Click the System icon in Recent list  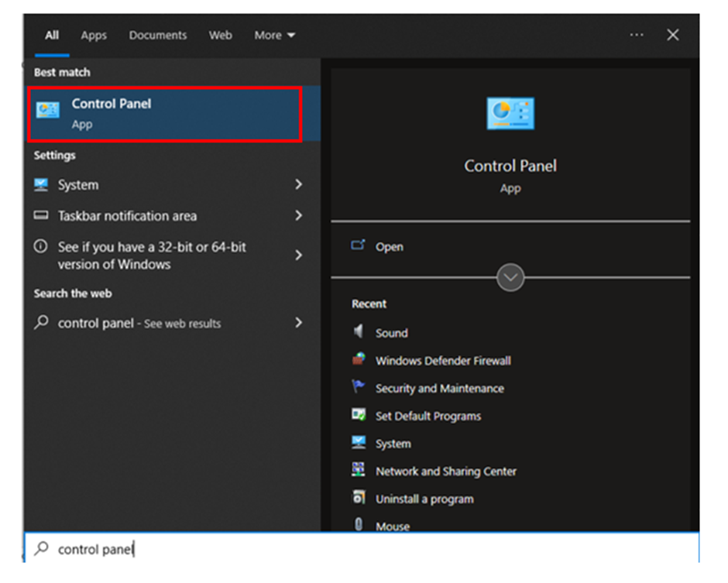point(359,442)
